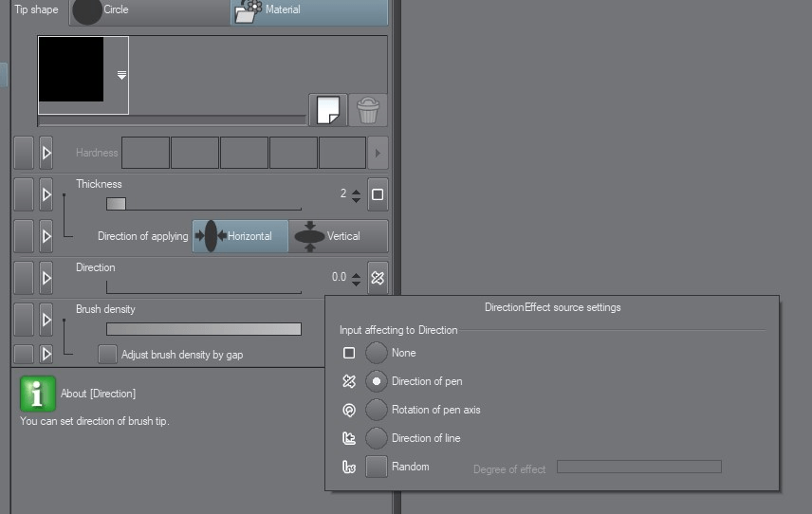
Task: Select Horizontal direction of applying
Action: pyautogui.click(x=241, y=236)
